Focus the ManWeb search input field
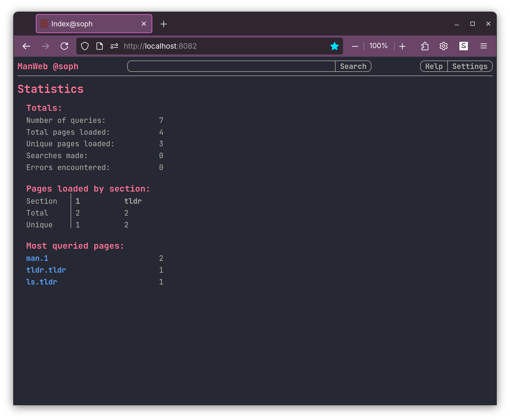The image size is (510, 420). (231, 66)
